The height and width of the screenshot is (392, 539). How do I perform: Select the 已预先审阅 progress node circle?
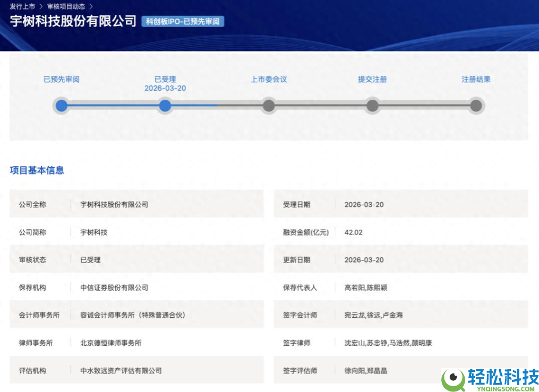[x=62, y=106]
